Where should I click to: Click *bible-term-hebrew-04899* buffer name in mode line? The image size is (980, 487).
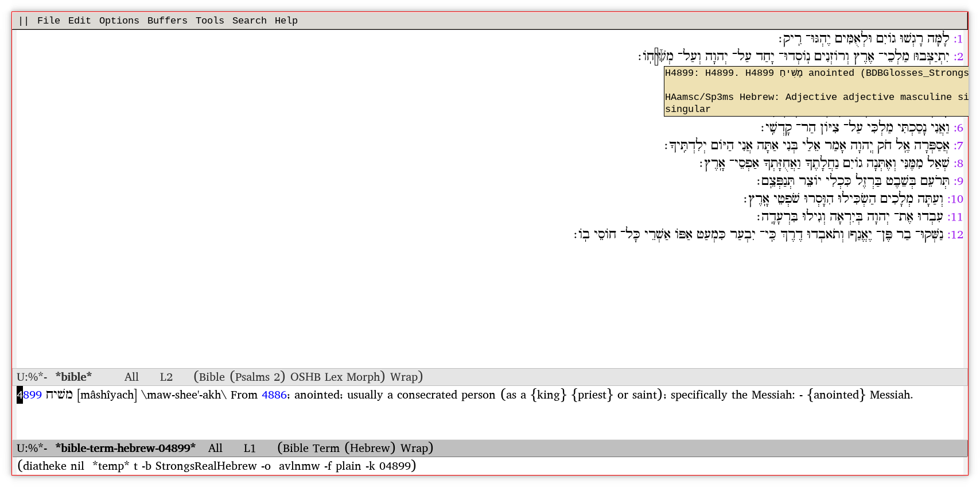click(125, 449)
